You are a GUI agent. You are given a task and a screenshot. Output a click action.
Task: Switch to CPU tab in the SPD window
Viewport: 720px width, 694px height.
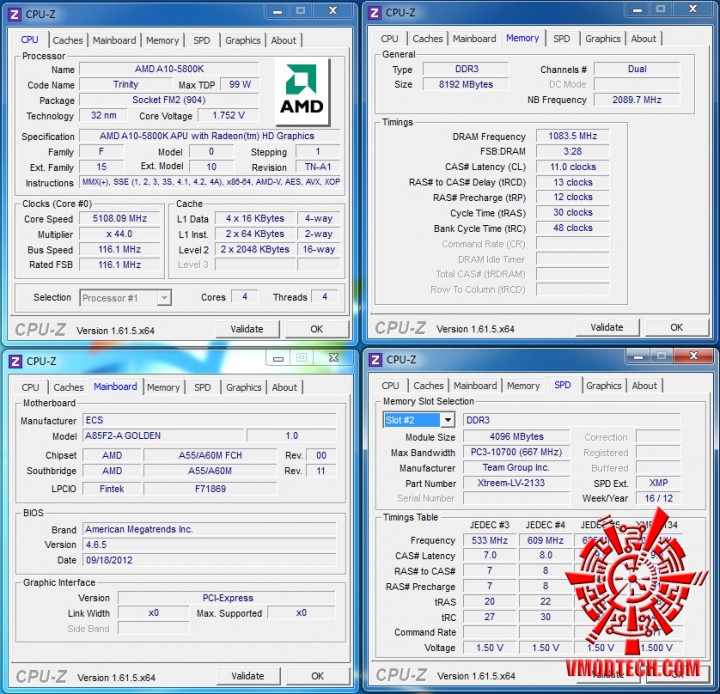point(390,386)
